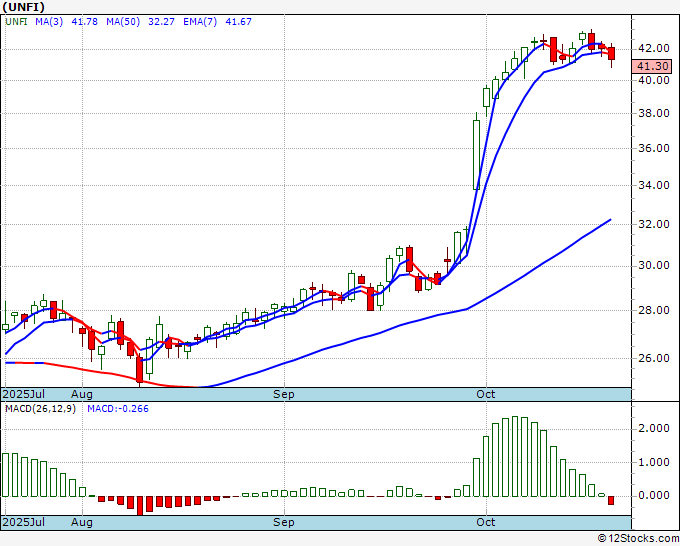Click the tall green candle near 36.00
680x546 pixels.
(476, 154)
